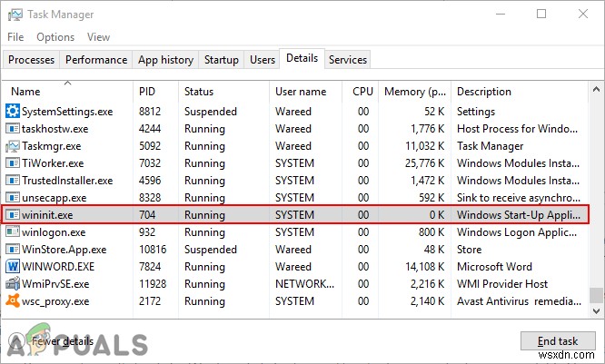Screen dimensions: 605x364
Task: Switch to the Processes tab
Action: 31,60
